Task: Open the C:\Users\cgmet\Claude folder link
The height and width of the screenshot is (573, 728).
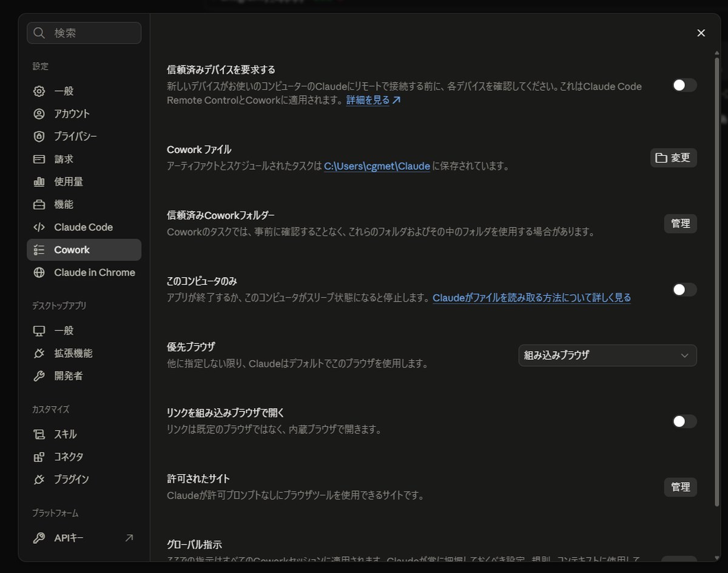Action: (x=377, y=166)
